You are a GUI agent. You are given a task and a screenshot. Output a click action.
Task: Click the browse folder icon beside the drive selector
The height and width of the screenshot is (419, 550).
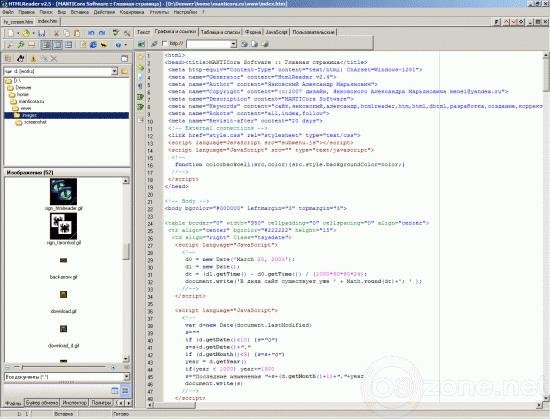click(x=124, y=72)
